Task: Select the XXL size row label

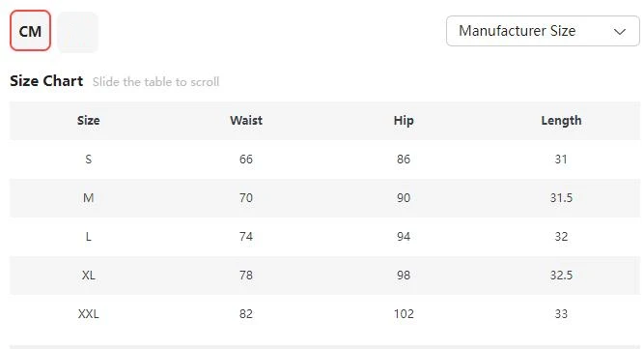Action: 88,313
